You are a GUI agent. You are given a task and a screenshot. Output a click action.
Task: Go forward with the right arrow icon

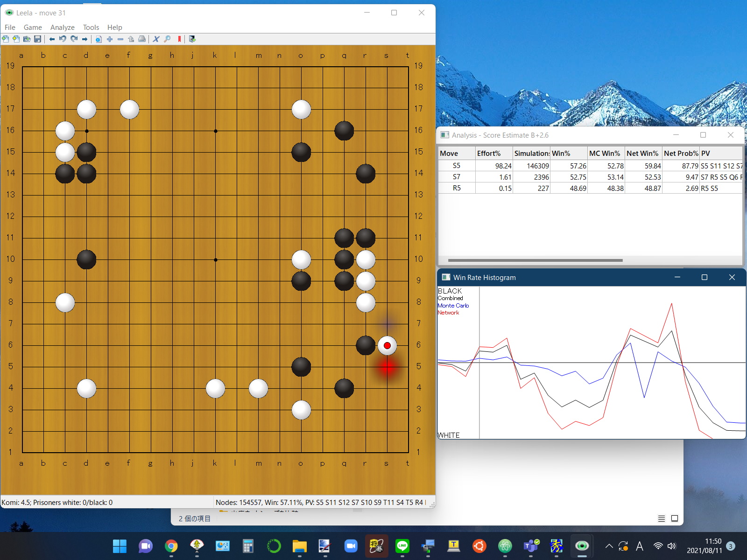(85, 39)
